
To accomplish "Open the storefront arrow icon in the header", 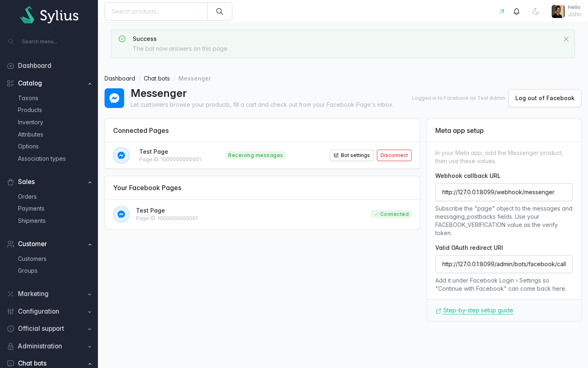I will coord(502,11).
